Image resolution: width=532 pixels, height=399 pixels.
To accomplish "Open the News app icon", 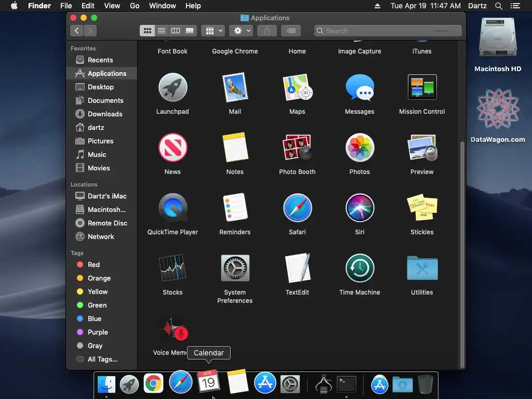I will (172, 148).
